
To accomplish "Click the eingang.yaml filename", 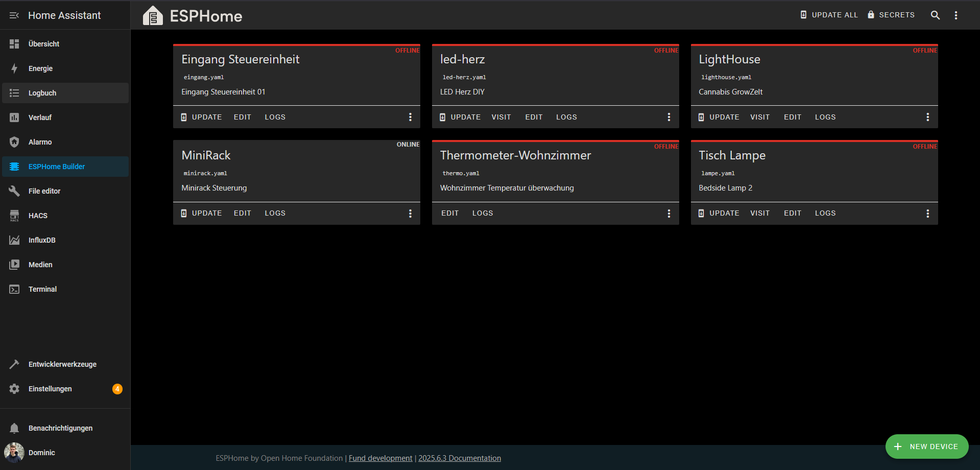I will click(204, 78).
